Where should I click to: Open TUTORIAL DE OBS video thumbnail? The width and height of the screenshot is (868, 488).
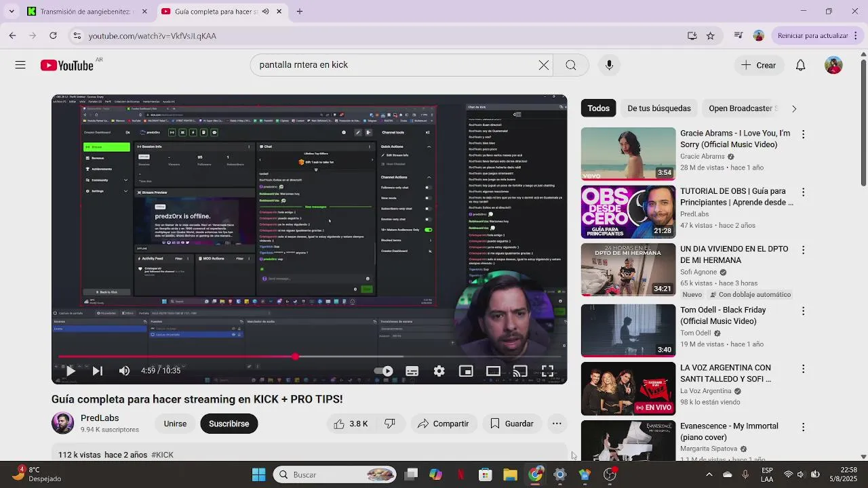[628, 211]
